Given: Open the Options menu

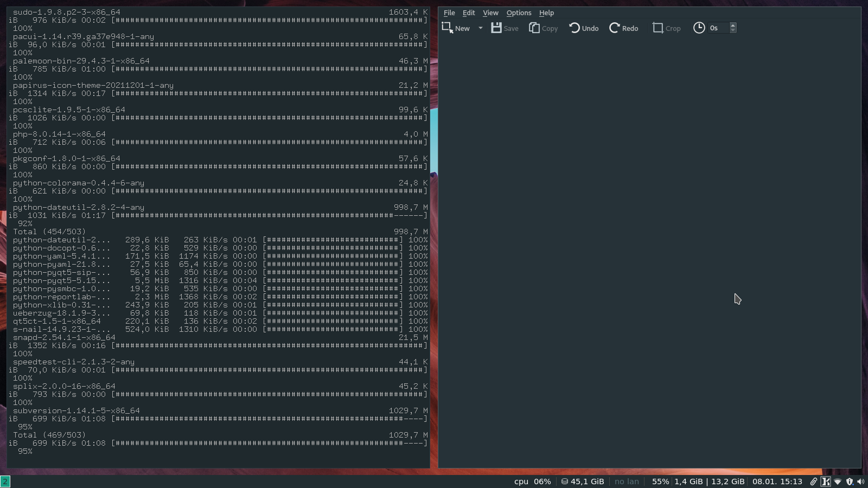Looking at the screenshot, I should (518, 12).
